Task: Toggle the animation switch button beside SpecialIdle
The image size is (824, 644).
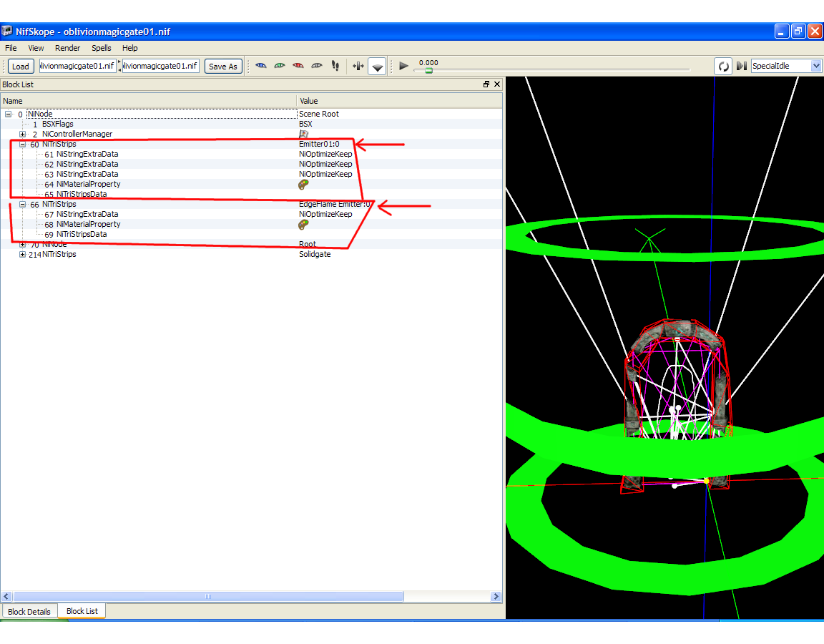Action: (x=742, y=66)
